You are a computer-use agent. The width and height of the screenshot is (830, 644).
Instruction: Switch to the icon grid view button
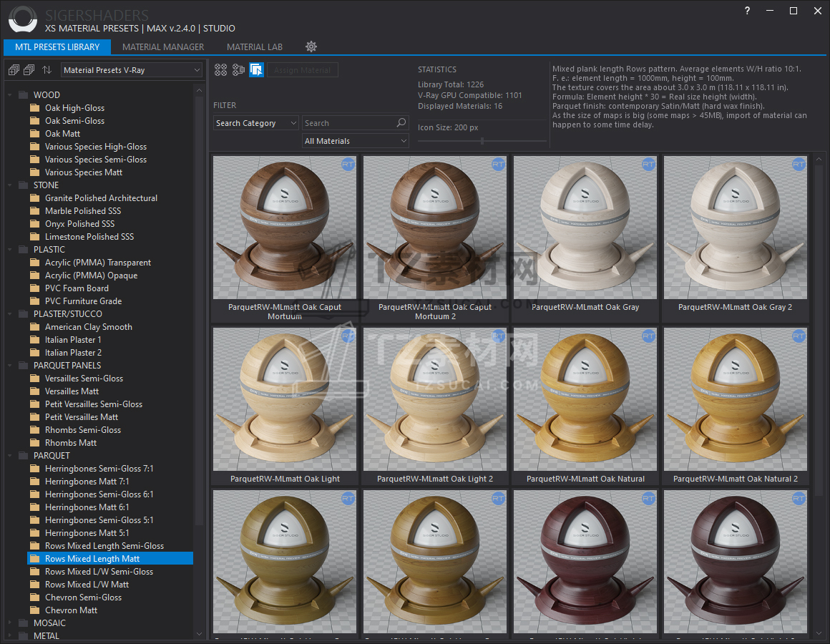tap(220, 70)
